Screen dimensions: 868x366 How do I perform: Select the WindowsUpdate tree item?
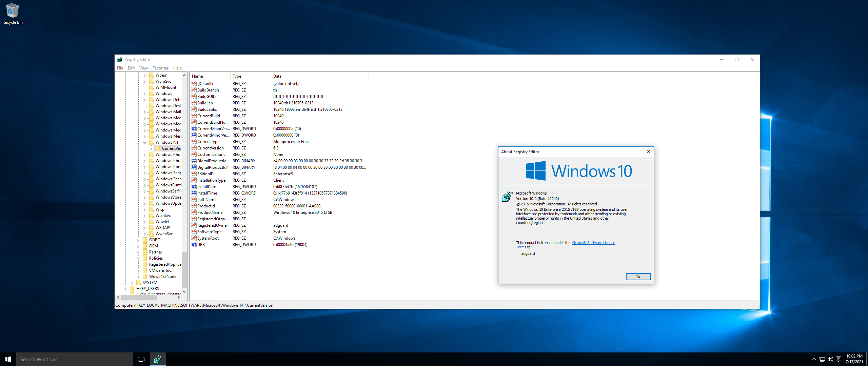(168, 203)
